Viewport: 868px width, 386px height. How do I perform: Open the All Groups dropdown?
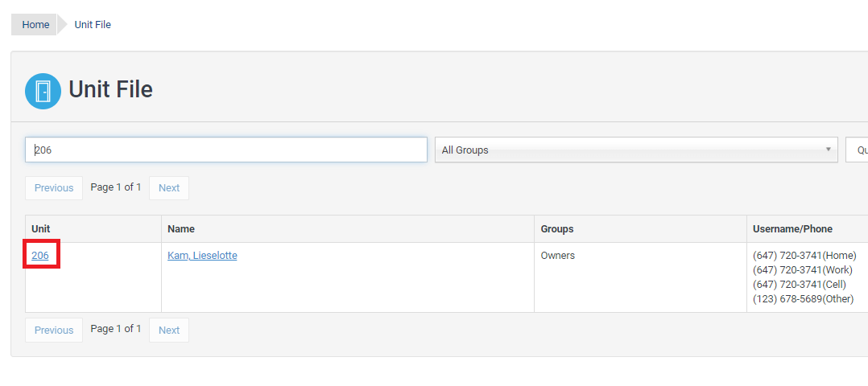[x=636, y=150]
